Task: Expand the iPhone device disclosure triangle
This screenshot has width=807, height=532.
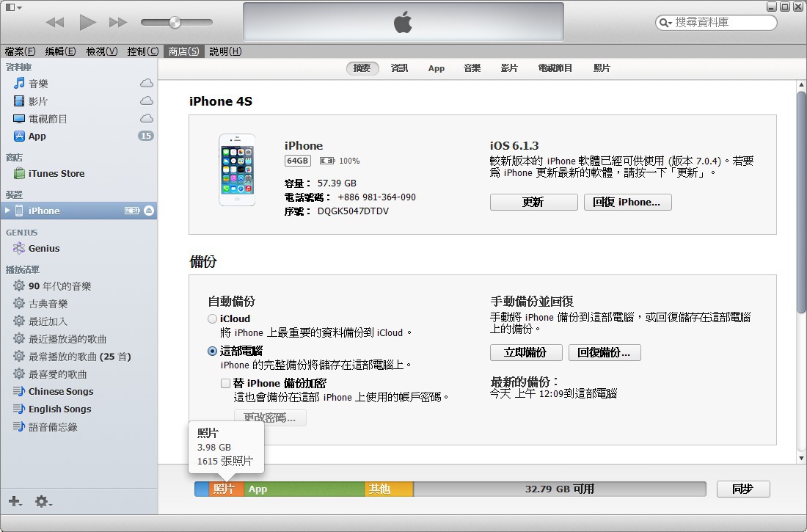Action: pos(7,211)
